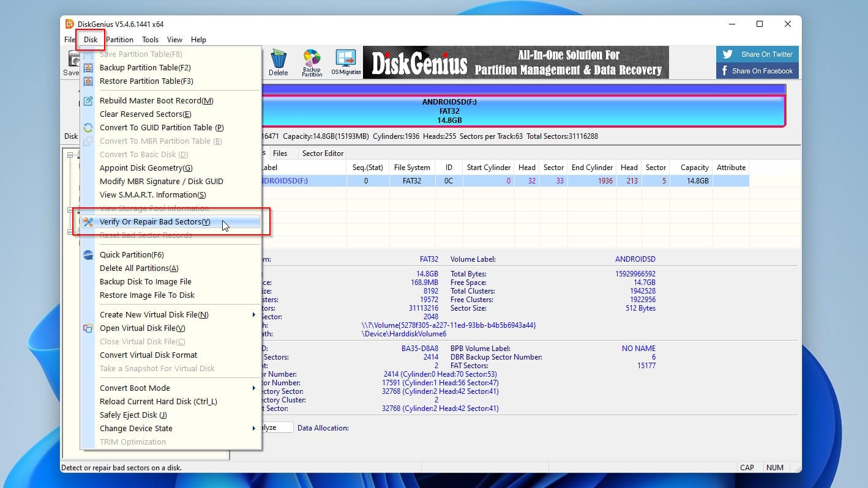Select the Delete partition toolbar icon

click(279, 62)
